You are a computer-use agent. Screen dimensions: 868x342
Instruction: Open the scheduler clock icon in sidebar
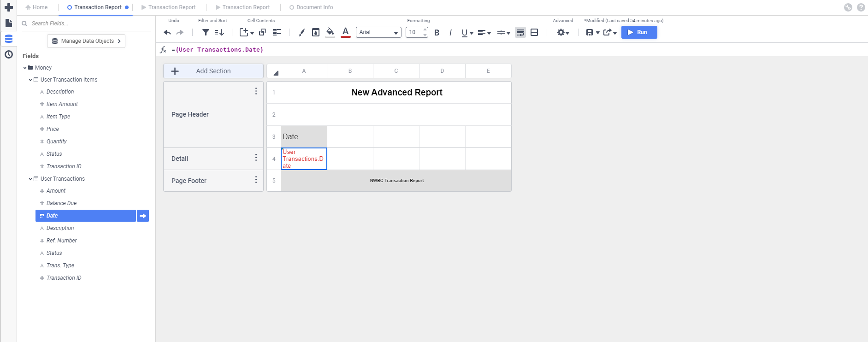click(x=8, y=54)
